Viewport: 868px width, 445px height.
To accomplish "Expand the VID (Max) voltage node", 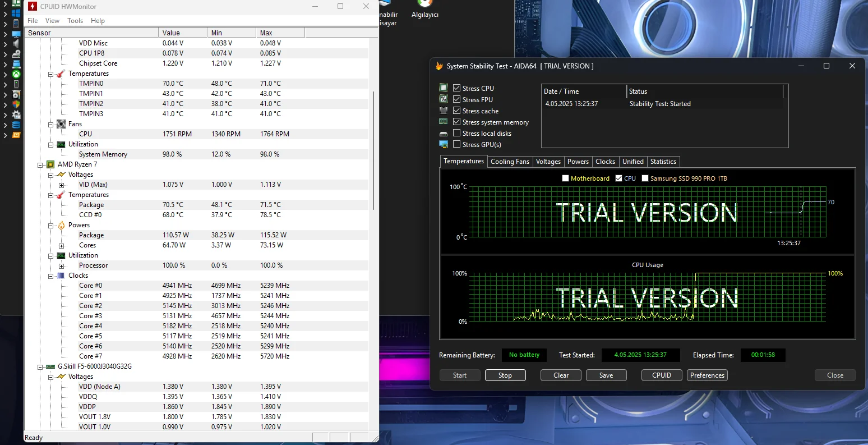I will tap(62, 185).
